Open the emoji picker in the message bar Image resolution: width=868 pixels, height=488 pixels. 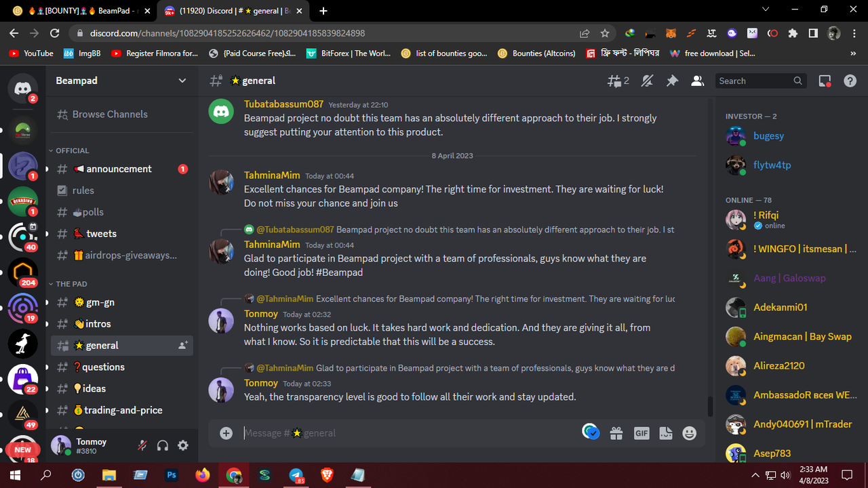689,432
